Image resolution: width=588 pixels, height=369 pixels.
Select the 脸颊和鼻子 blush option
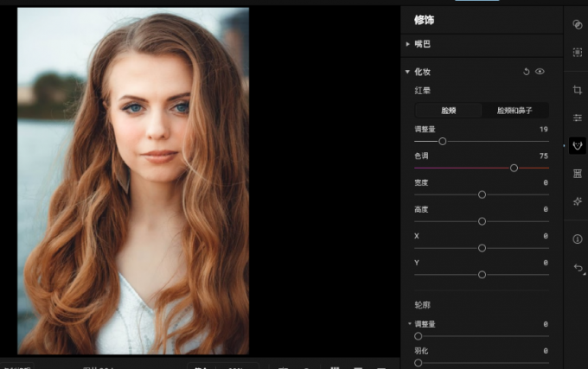point(514,111)
